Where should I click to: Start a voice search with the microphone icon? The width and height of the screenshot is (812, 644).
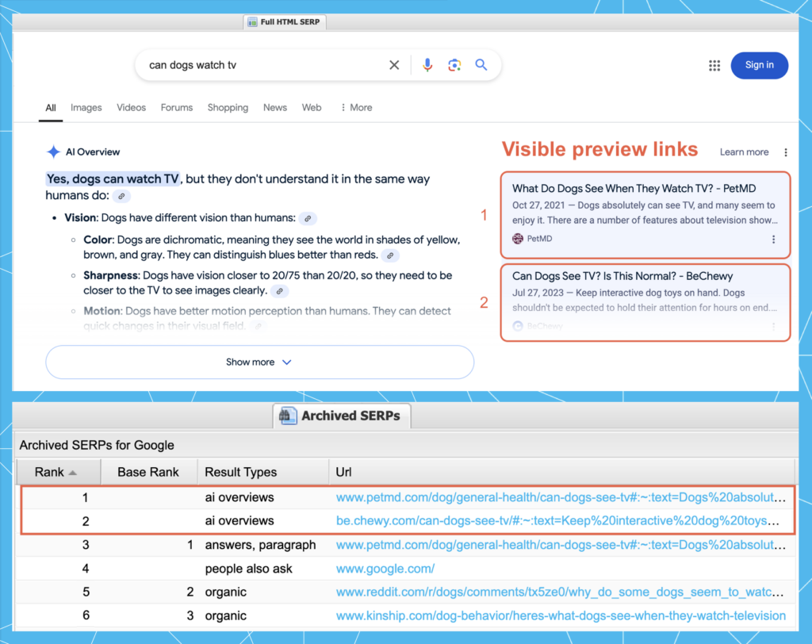427,65
